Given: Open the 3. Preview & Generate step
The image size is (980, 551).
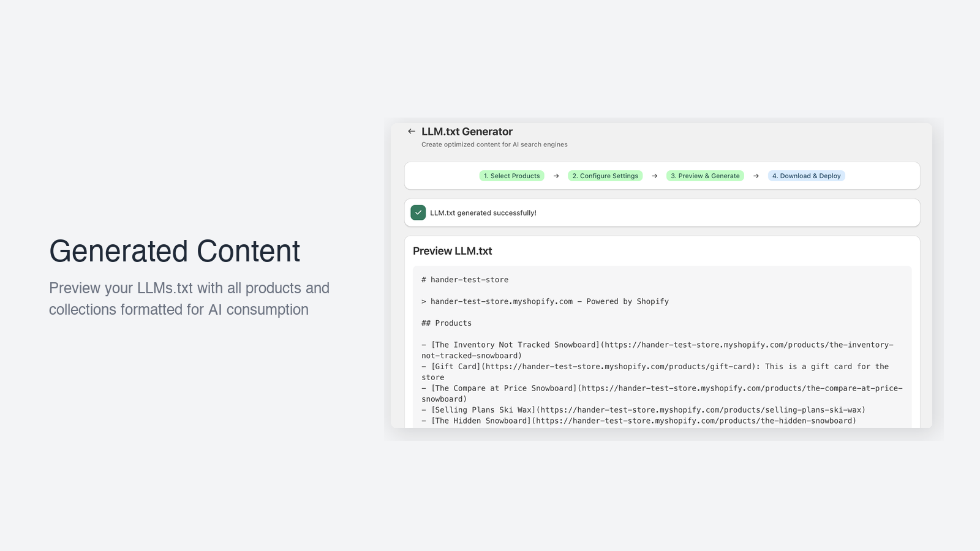Looking at the screenshot, I should point(704,176).
